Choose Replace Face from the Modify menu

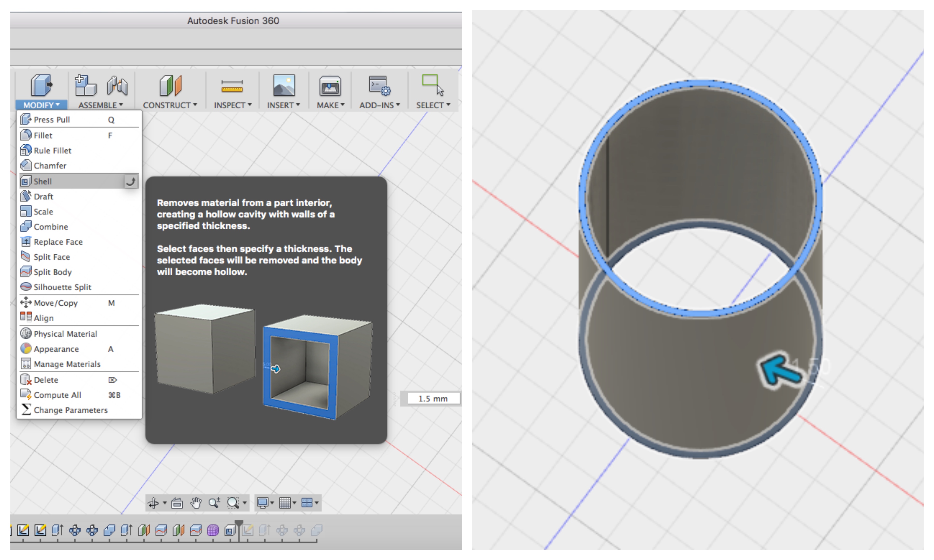tap(79, 242)
